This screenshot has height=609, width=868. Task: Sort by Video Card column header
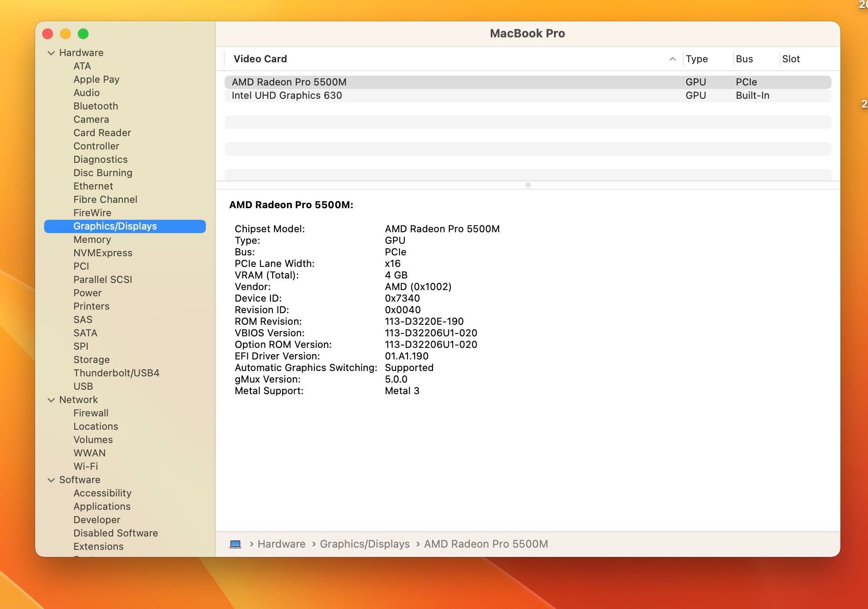click(x=260, y=59)
